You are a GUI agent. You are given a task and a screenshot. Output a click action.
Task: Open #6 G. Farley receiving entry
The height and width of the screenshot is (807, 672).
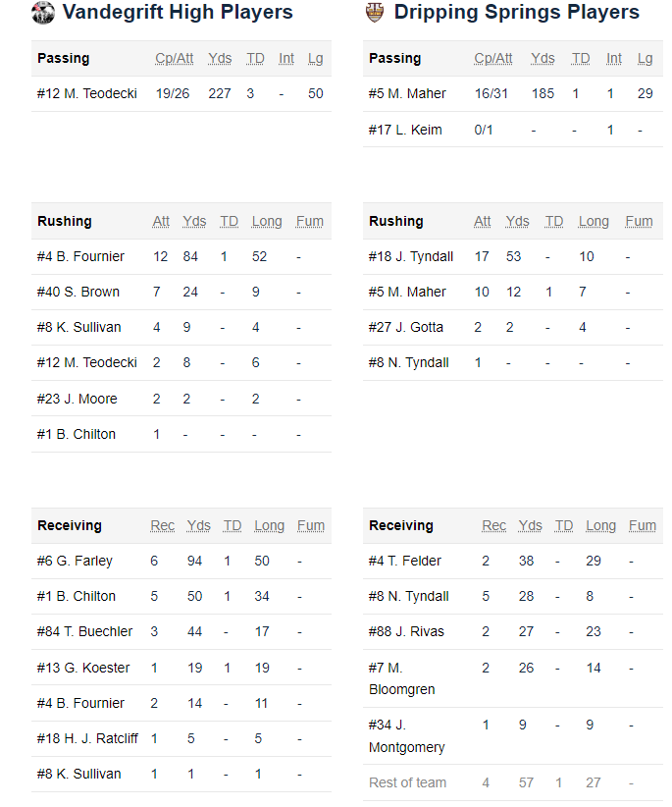click(75, 561)
